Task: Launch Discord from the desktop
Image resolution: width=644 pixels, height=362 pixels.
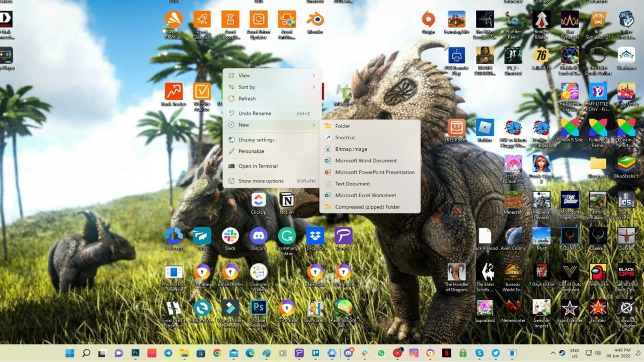Action: click(259, 236)
